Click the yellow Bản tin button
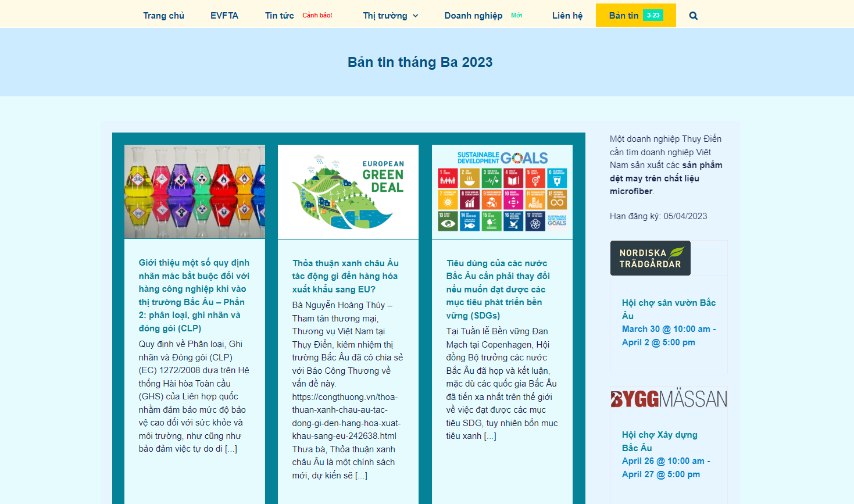This screenshot has width=854, height=504. tap(623, 16)
